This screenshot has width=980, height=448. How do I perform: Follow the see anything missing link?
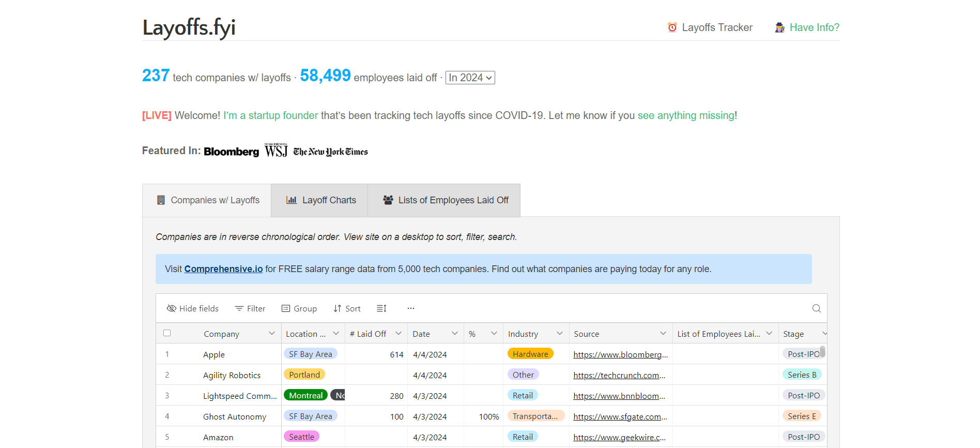686,115
